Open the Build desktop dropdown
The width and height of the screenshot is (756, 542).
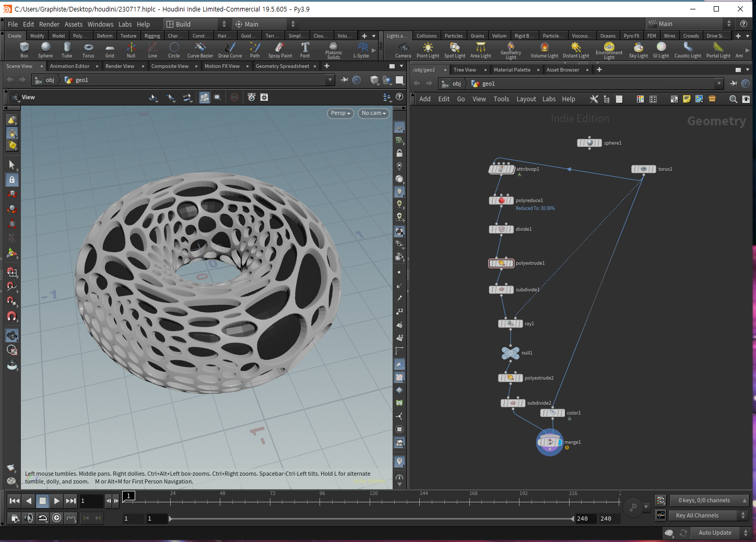pos(195,24)
